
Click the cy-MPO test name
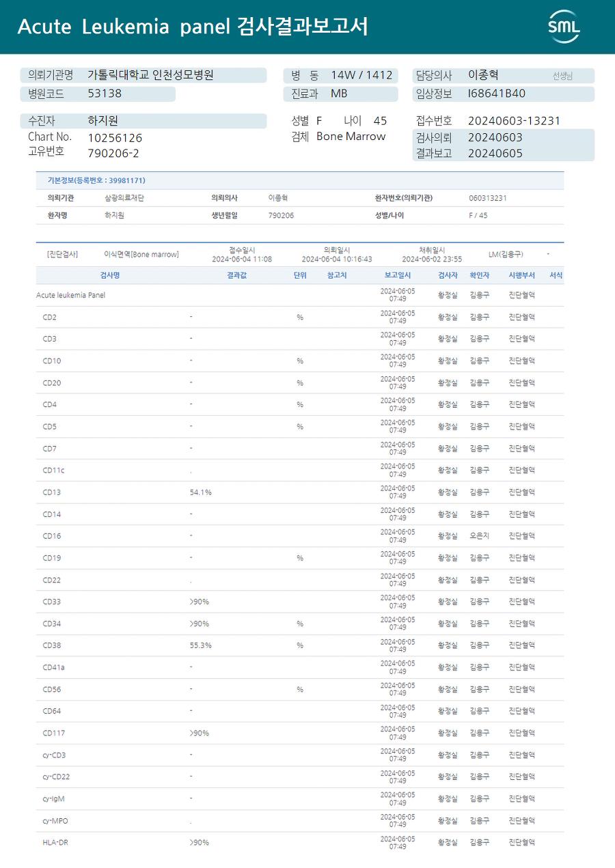(55, 820)
